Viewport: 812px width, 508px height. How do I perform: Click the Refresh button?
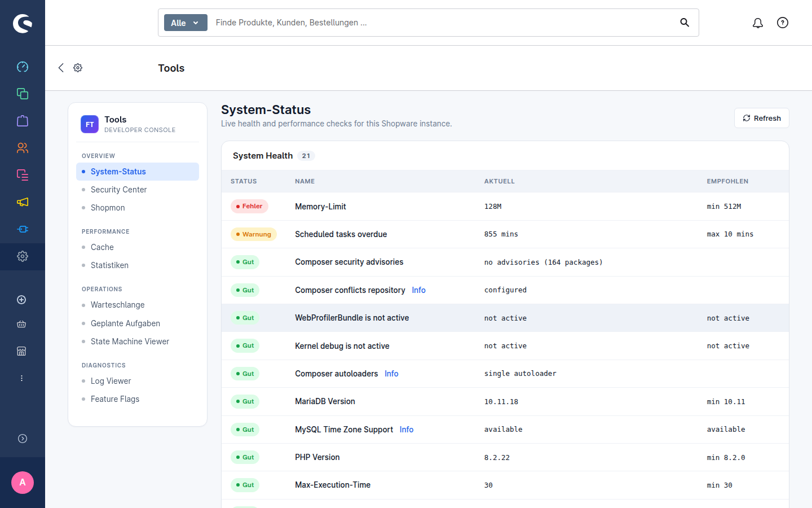tap(762, 118)
